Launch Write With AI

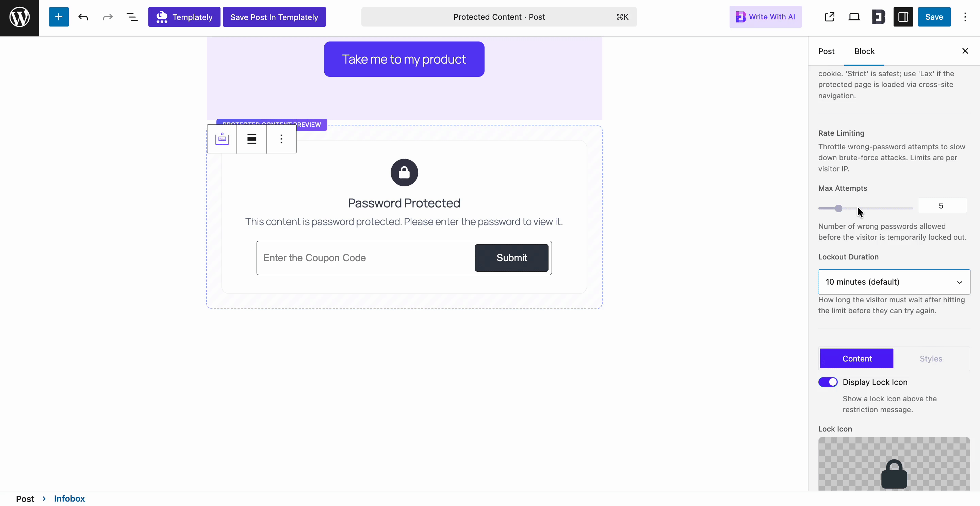click(765, 17)
